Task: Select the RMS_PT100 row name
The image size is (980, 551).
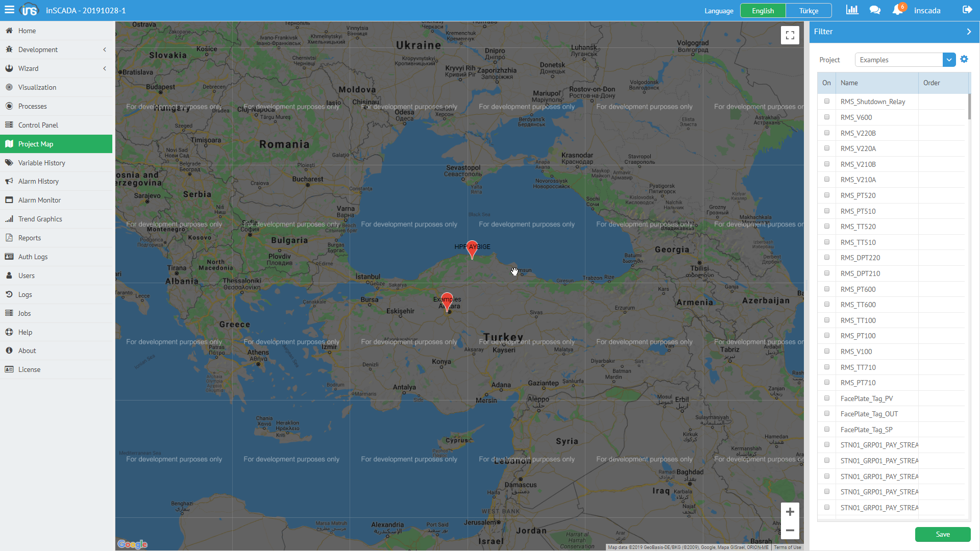Action: (x=858, y=336)
